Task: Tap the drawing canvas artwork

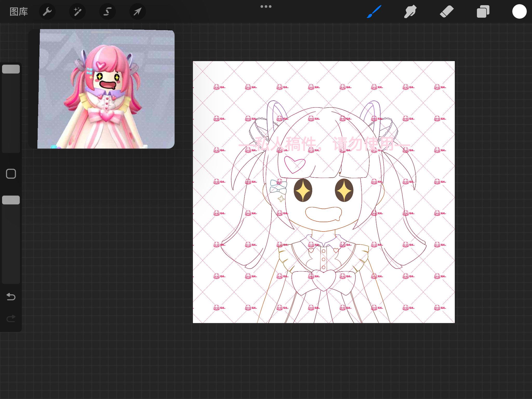Action: tap(324, 192)
